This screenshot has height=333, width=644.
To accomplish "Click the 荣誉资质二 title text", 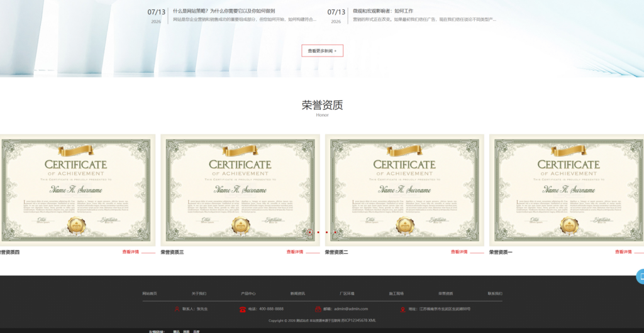I will [x=336, y=252].
